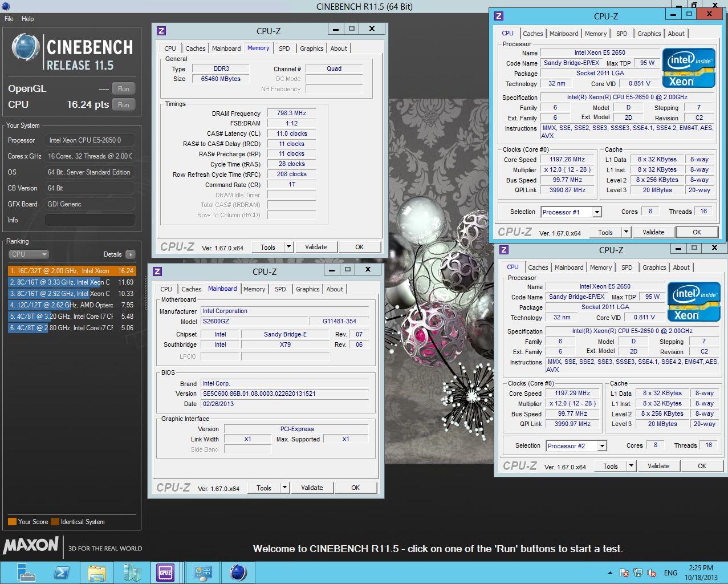The image size is (728, 584).
Task: Open Tools dropdown arrow in Processor #2 window
Action: tap(631, 466)
